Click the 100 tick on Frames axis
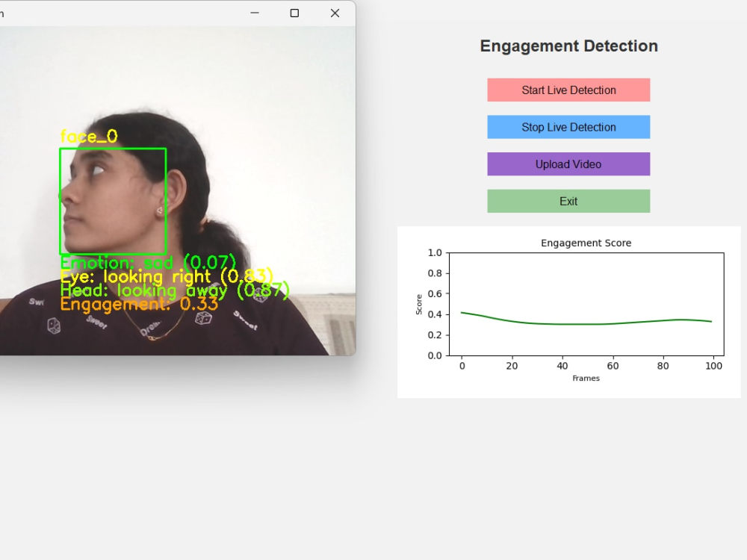747x560 pixels. point(713,366)
